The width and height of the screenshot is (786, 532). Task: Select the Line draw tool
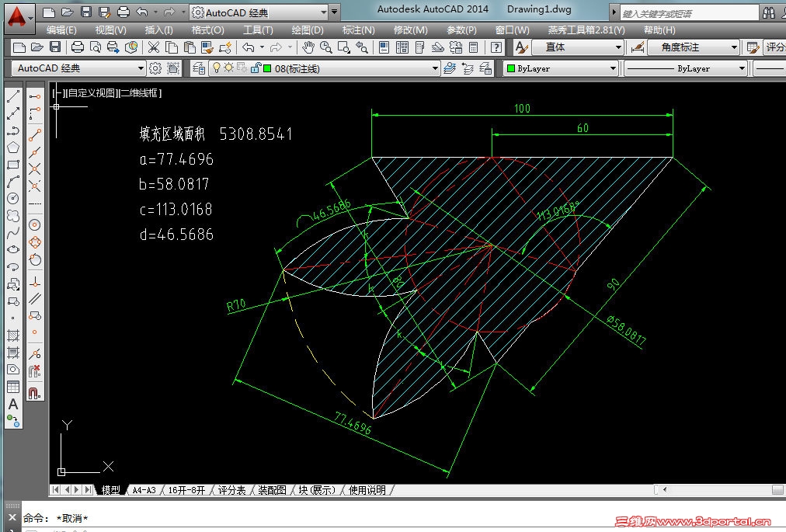coord(13,96)
